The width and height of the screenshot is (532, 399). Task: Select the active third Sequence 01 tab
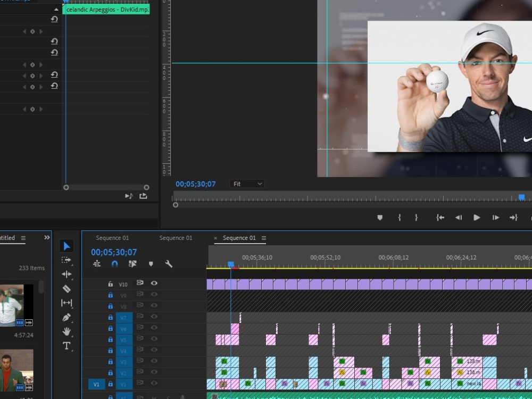pyautogui.click(x=239, y=238)
